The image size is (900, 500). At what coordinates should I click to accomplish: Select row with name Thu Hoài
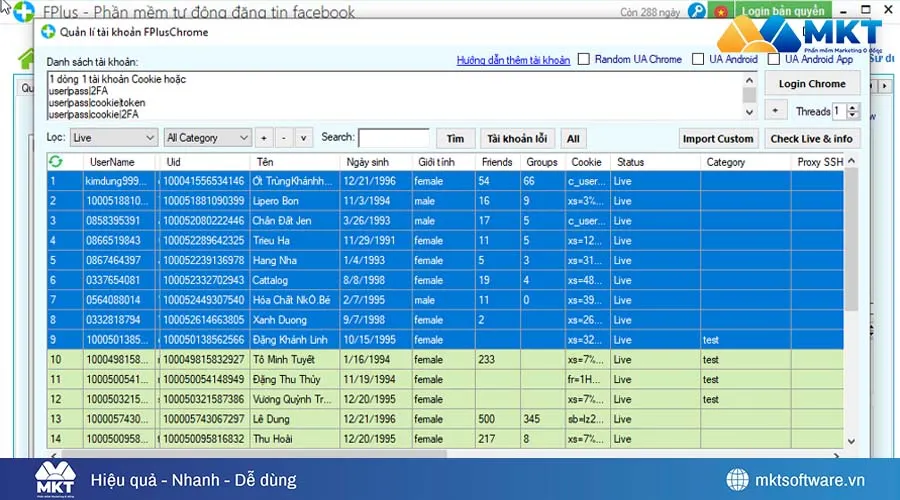tap(445, 439)
